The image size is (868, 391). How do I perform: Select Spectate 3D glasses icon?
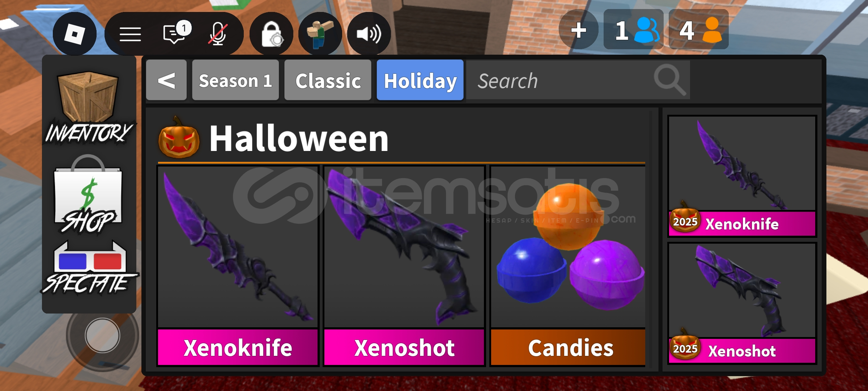[x=89, y=267]
